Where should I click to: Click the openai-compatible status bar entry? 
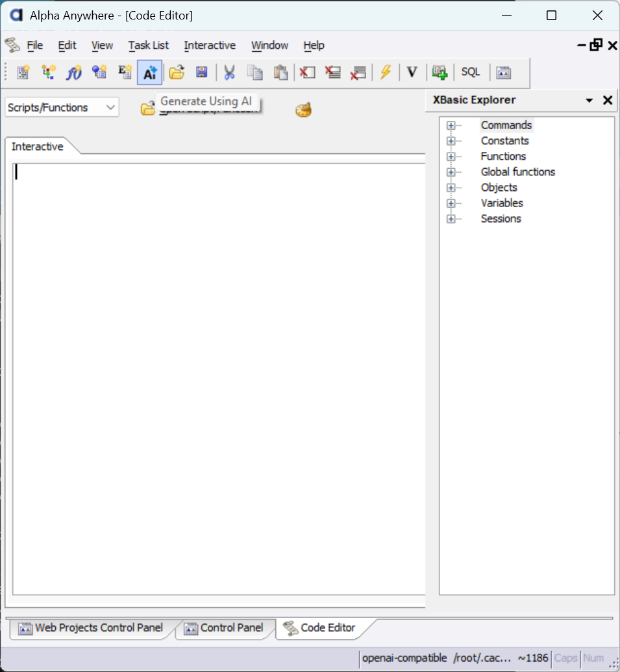click(x=404, y=658)
